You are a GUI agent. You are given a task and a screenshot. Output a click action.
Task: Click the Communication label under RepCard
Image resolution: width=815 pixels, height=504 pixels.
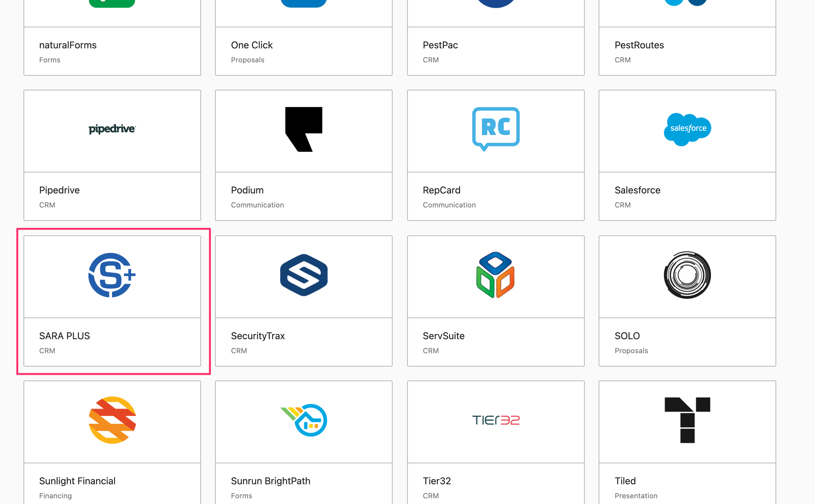tap(449, 205)
